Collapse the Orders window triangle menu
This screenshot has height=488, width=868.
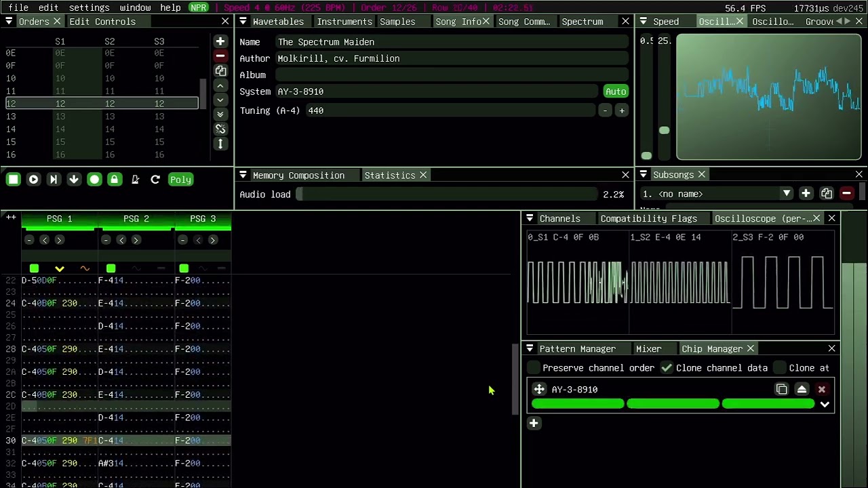9,22
